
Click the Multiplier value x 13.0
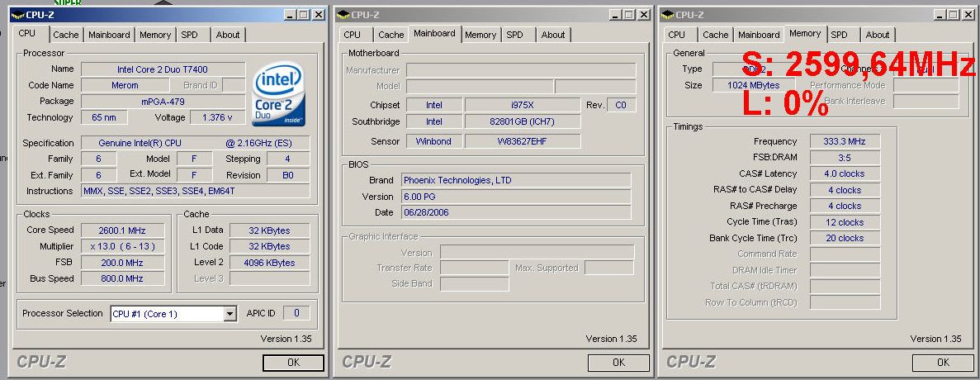click(122, 247)
